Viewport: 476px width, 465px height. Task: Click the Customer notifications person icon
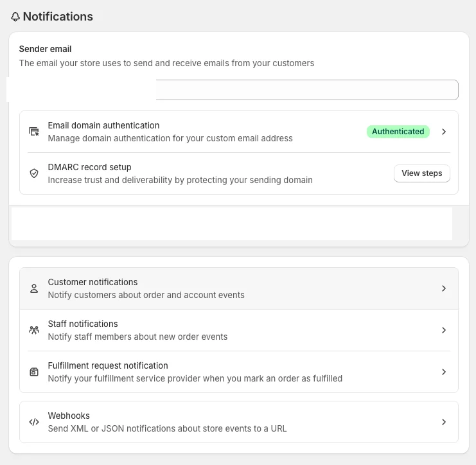coord(34,288)
